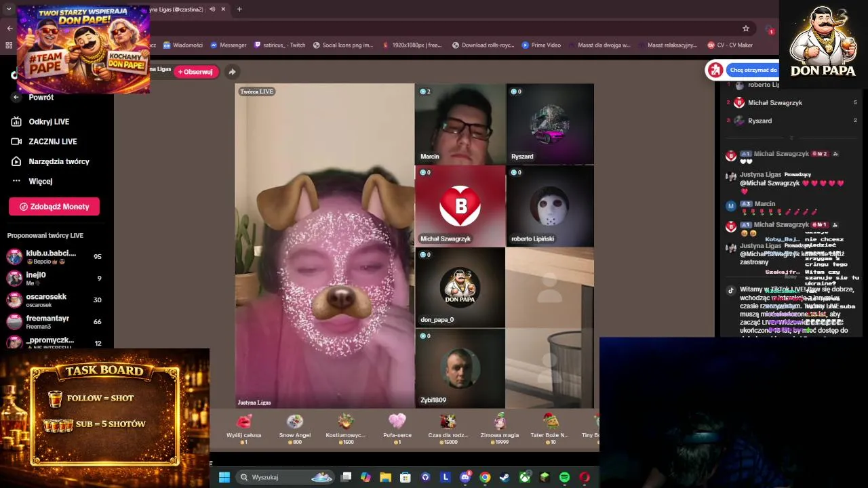
Task: Select Michał Szwagrzyk's guest tile
Action: pos(460,206)
